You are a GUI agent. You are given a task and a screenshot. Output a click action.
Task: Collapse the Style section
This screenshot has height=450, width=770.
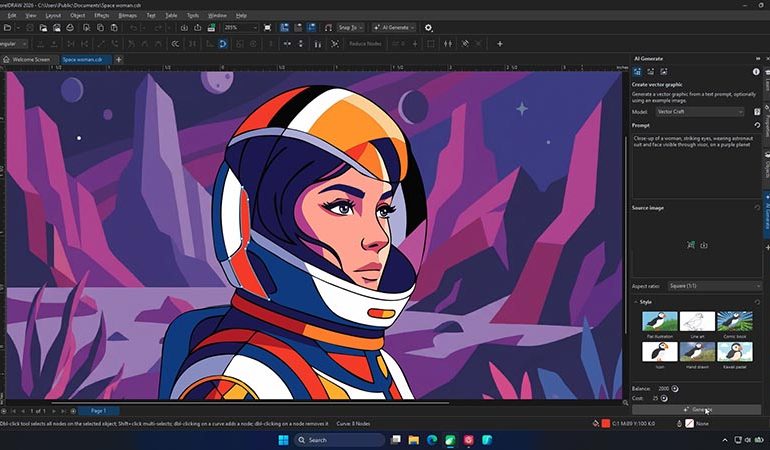pos(636,302)
